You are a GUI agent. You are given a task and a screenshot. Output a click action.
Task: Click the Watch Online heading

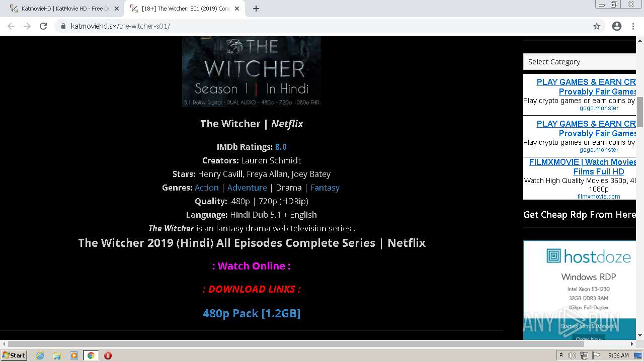(x=252, y=266)
